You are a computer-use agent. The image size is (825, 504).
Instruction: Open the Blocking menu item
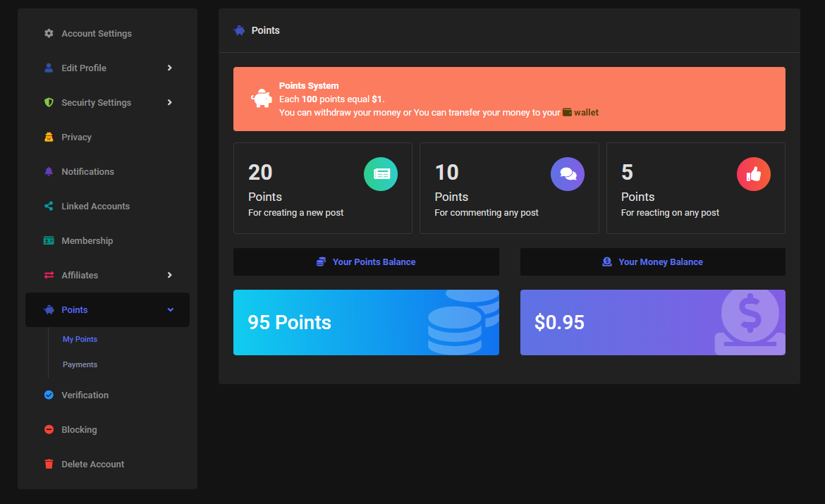click(x=107, y=429)
